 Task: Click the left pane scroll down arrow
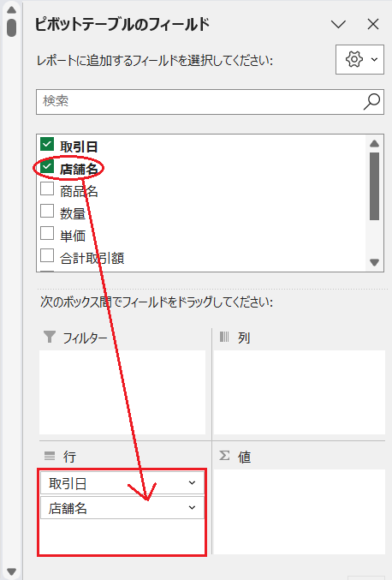(11, 571)
